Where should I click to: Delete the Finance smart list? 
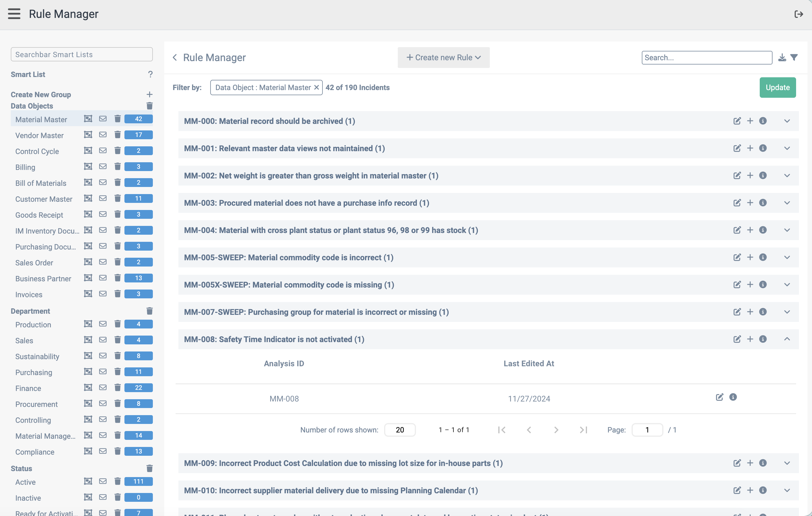(x=117, y=388)
